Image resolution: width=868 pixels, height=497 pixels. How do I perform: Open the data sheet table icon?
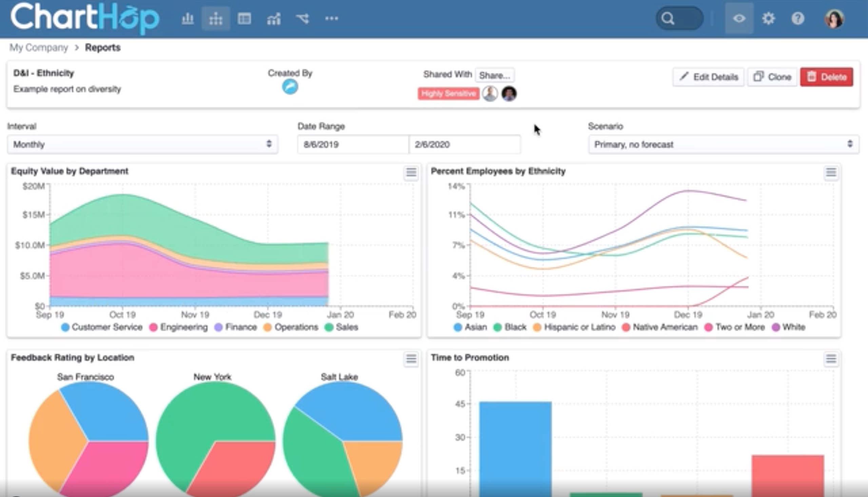pos(244,18)
